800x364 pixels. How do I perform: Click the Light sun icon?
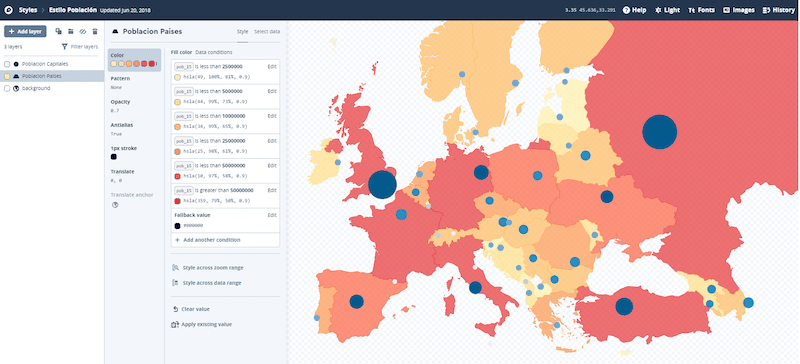658,10
